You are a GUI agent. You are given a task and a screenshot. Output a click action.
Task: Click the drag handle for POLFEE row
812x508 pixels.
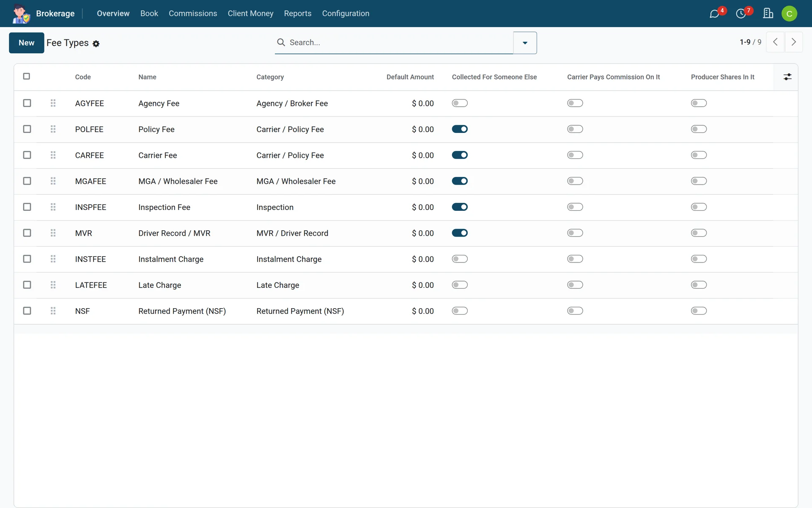click(53, 129)
